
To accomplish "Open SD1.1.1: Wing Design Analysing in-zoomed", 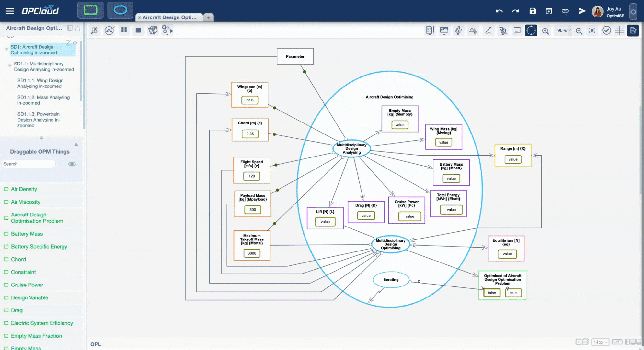I will [x=40, y=83].
